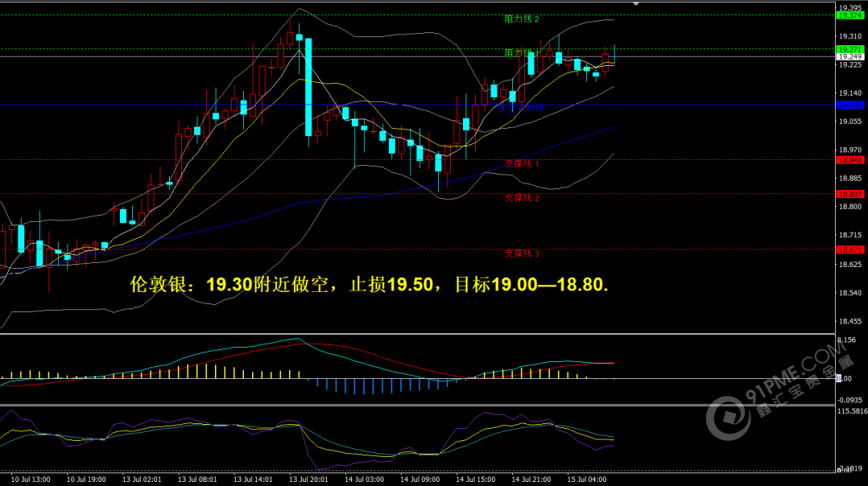Click the 13 Jul 08:01 time label
Screen dimensions: 868x486
[x=197, y=480]
